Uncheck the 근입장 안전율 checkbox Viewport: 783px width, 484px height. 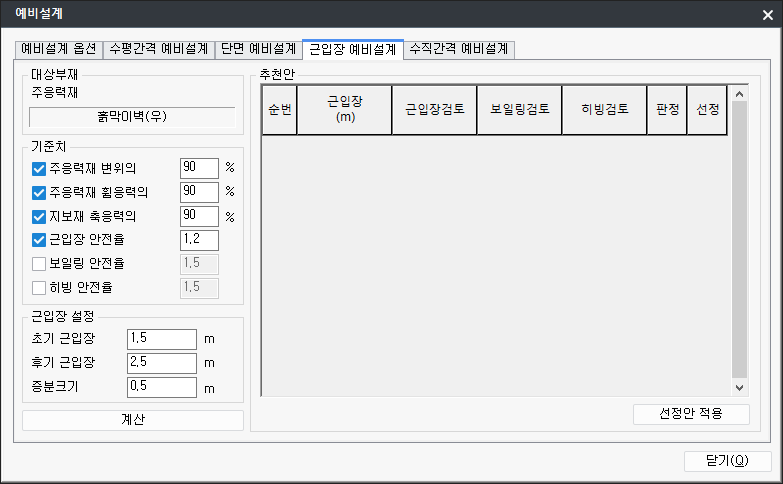pos(40,240)
